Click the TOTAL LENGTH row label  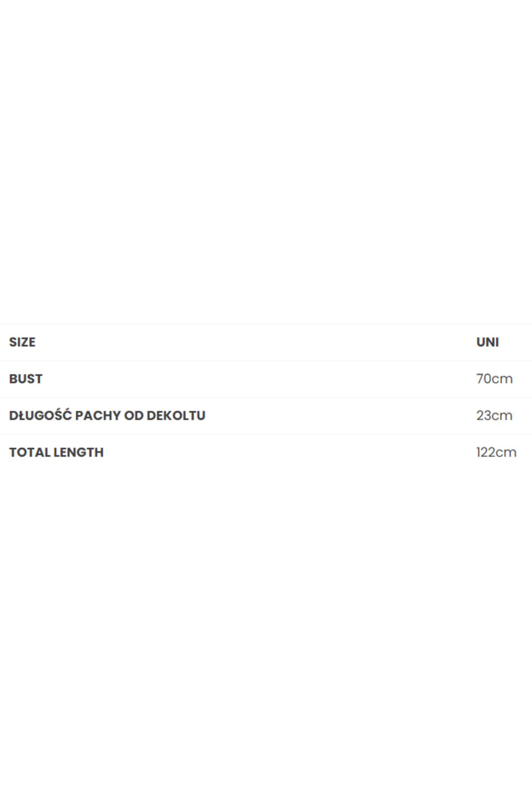(x=56, y=453)
